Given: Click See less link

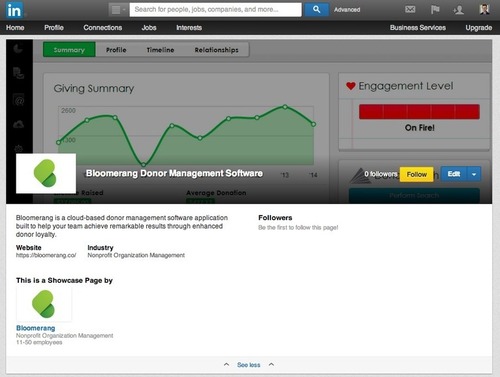Looking at the screenshot, I should click(x=249, y=365).
